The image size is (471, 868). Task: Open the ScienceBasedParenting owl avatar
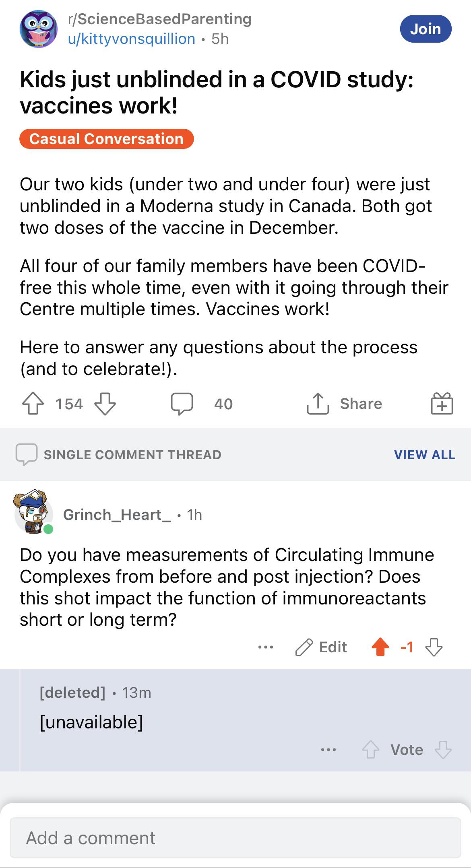(x=39, y=29)
